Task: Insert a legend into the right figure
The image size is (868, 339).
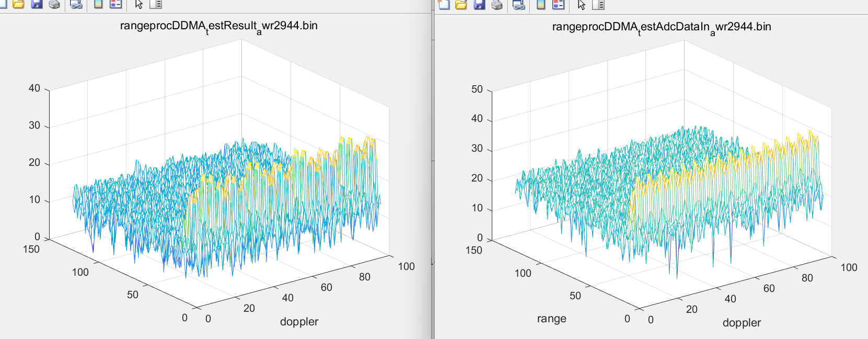Action: tap(559, 4)
